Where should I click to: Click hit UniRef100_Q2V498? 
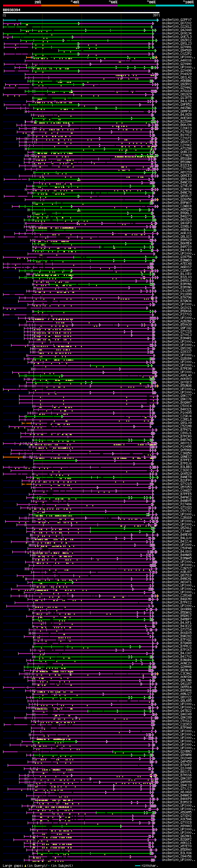[x=177, y=71]
